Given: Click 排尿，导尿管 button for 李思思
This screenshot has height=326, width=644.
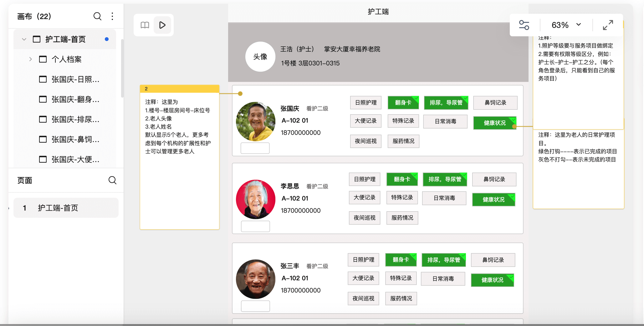Looking at the screenshot, I should pos(445,179).
